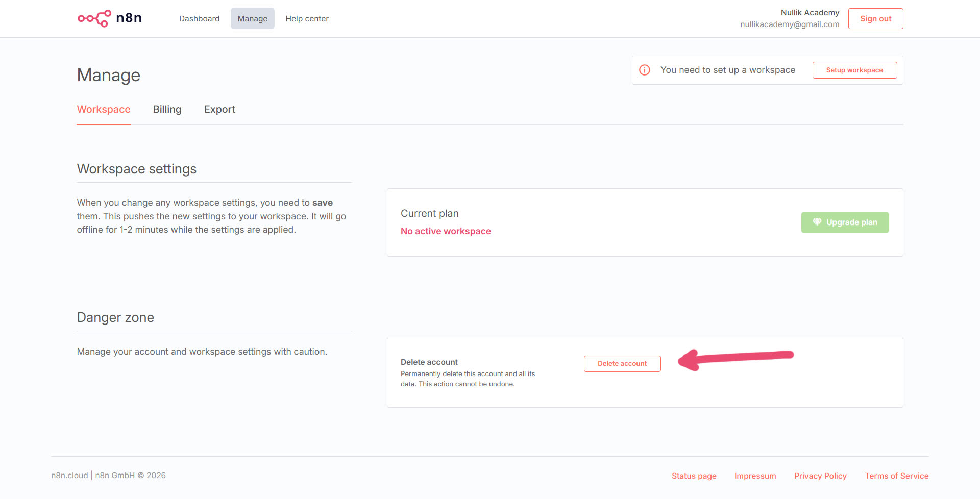Switch to the Export tab

pos(219,109)
